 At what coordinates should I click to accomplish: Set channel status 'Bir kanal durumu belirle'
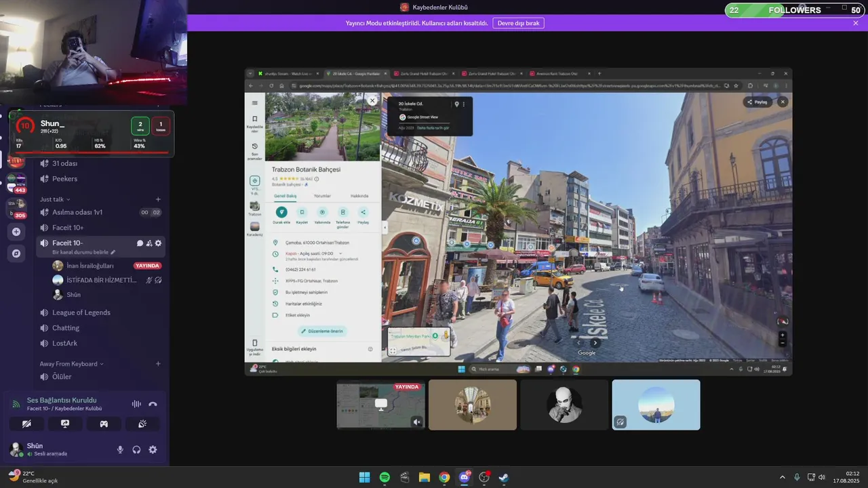pos(84,252)
